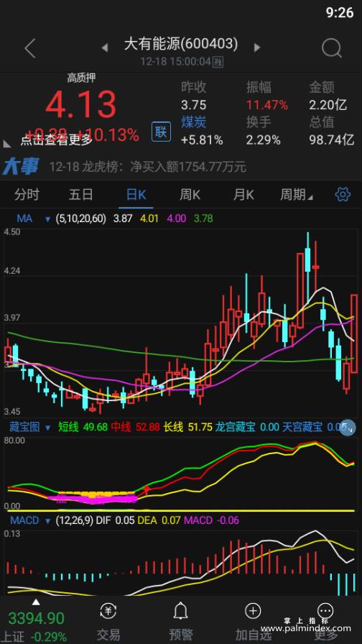Screen dimensions: 362x644
Task: Open 交易 trade icon
Action: [108, 620]
